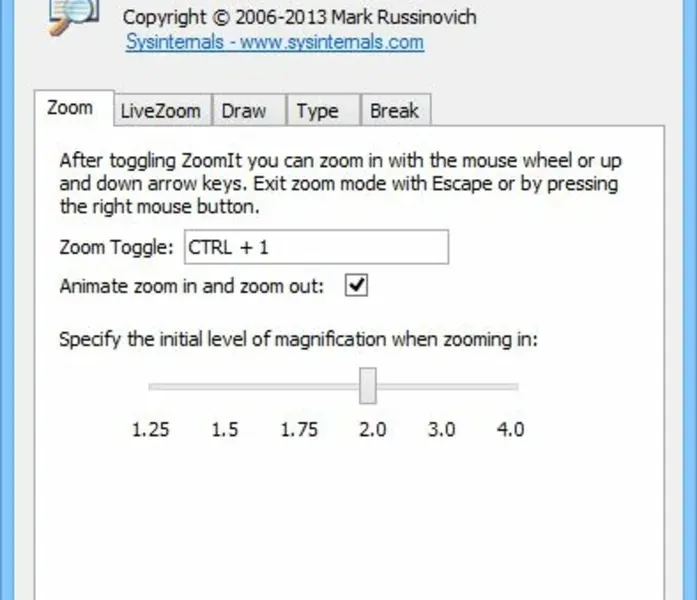Click the 4.0 magnification label
This screenshot has height=600, width=697.
(510, 430)
